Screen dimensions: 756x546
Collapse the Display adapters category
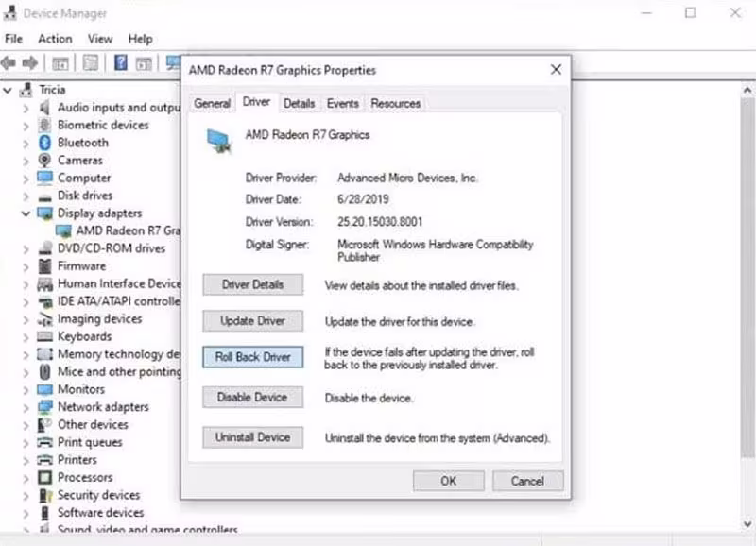26,213
